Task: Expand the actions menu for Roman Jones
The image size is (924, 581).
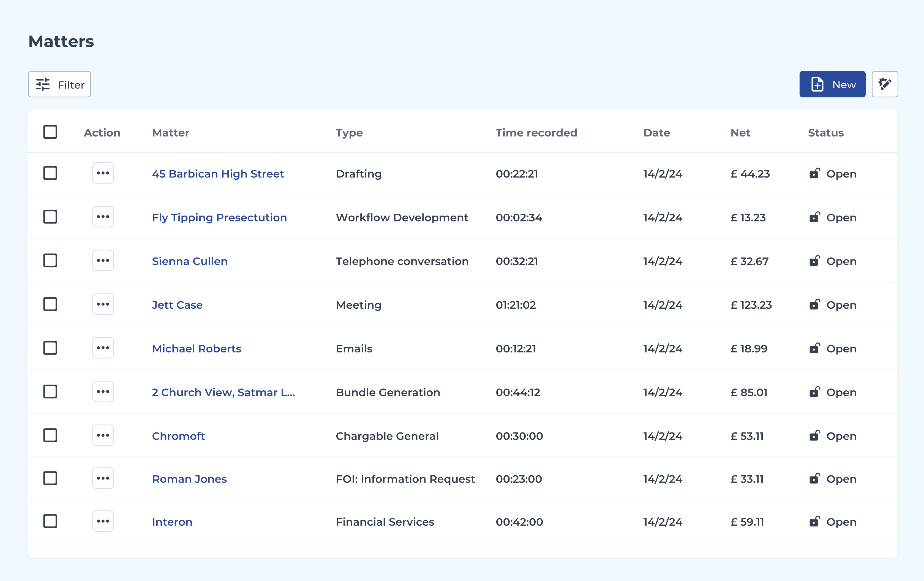Action: [x=103, y=478]
